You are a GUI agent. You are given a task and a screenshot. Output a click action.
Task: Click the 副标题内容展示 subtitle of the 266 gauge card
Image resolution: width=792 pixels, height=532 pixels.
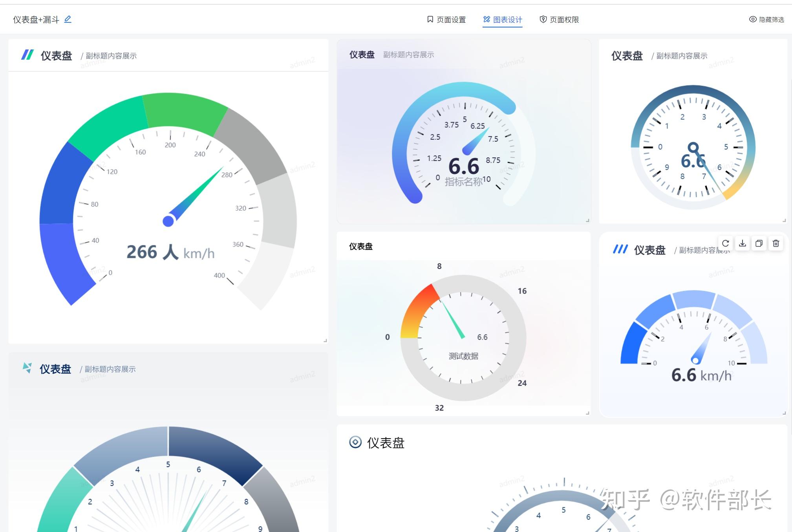(x=111, y=56)
